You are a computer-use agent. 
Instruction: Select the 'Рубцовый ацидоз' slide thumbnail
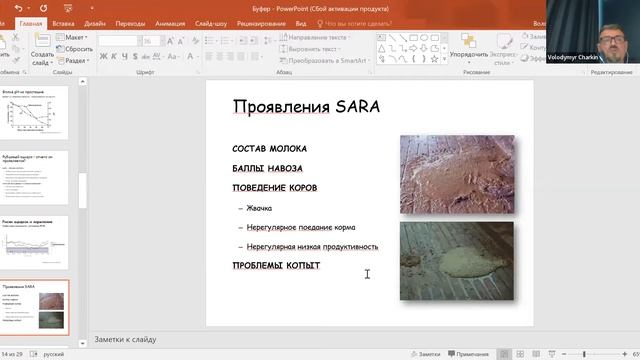tap(34, 178)
